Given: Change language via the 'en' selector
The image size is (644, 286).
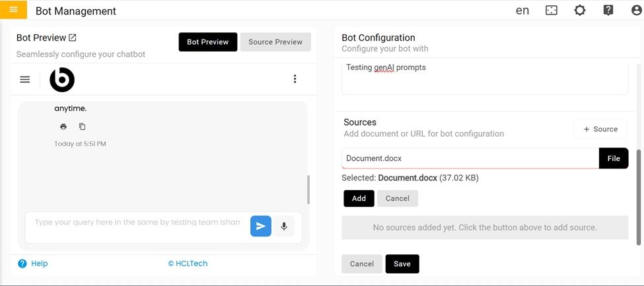Looking at the screenshot, I should pos(522,11).
